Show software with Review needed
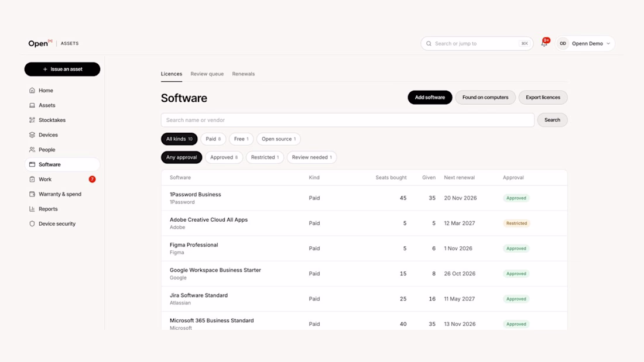Viewport: 644px width, 362px height. coord(311,157)
